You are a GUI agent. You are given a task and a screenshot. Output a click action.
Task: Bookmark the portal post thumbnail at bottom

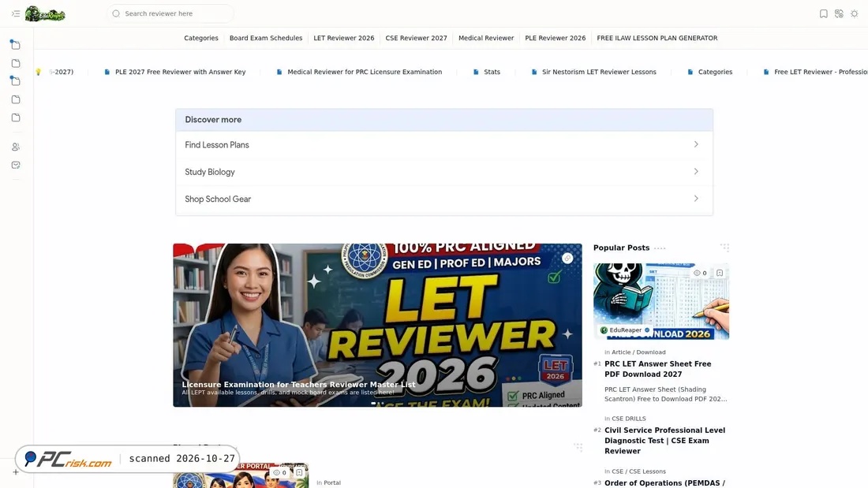tap(299, 472)
